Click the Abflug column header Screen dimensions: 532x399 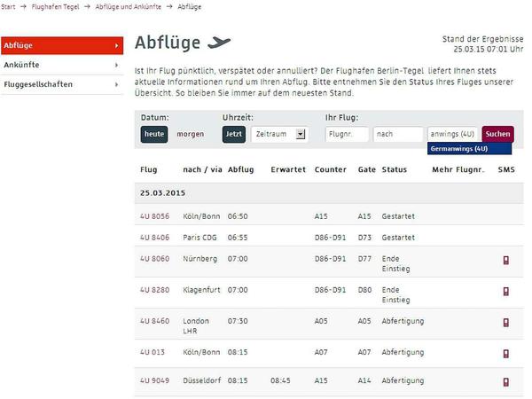241,169
